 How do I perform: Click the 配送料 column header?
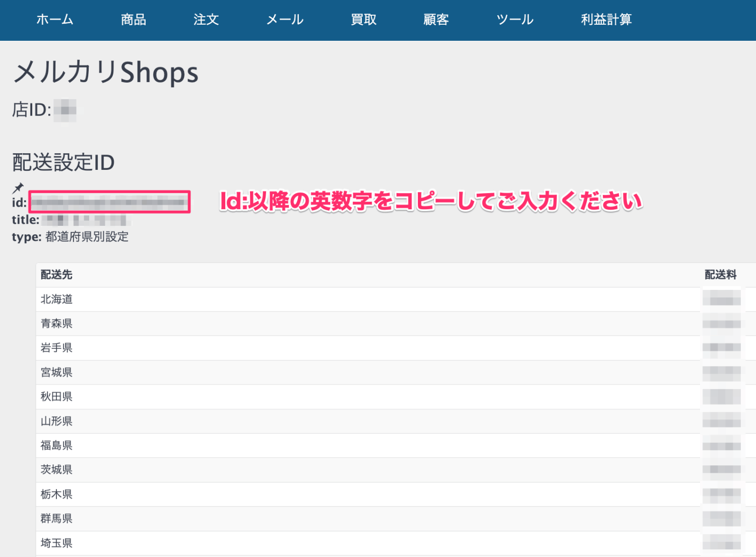[x=720, y=275]
